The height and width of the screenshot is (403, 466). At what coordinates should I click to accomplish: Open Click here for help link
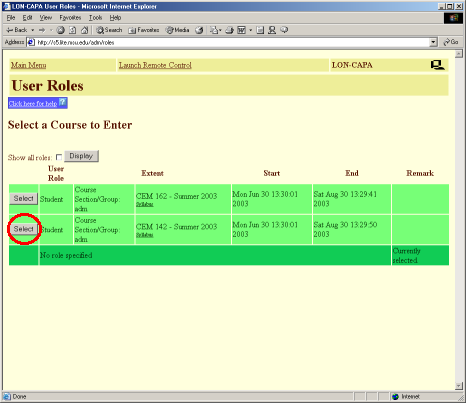[x=33, y=103]
